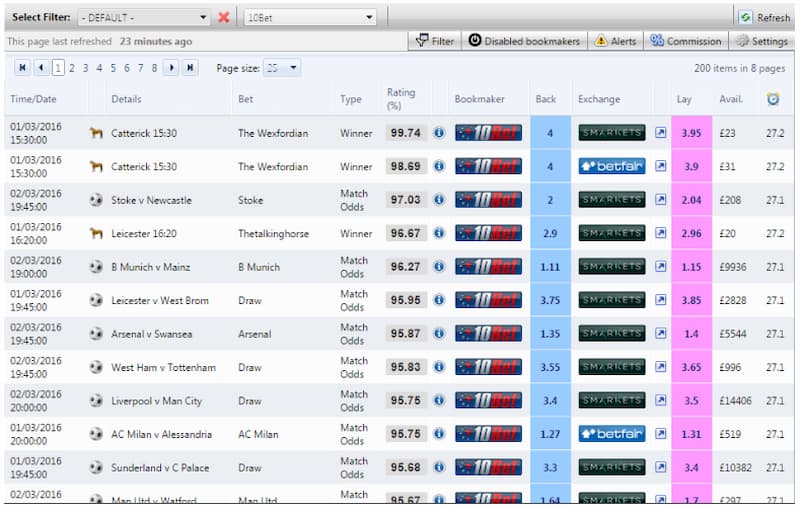Open info icon for Liverpool v Man City

(439, 400)
